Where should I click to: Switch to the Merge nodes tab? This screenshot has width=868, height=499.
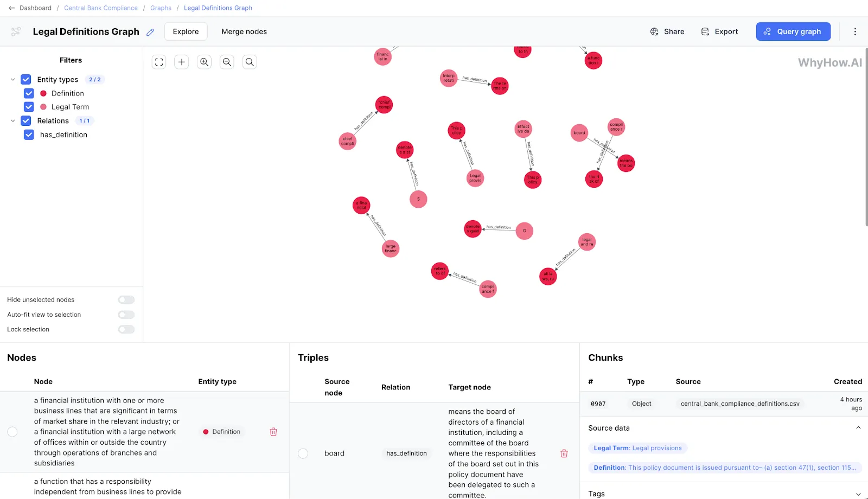(244, 31)
